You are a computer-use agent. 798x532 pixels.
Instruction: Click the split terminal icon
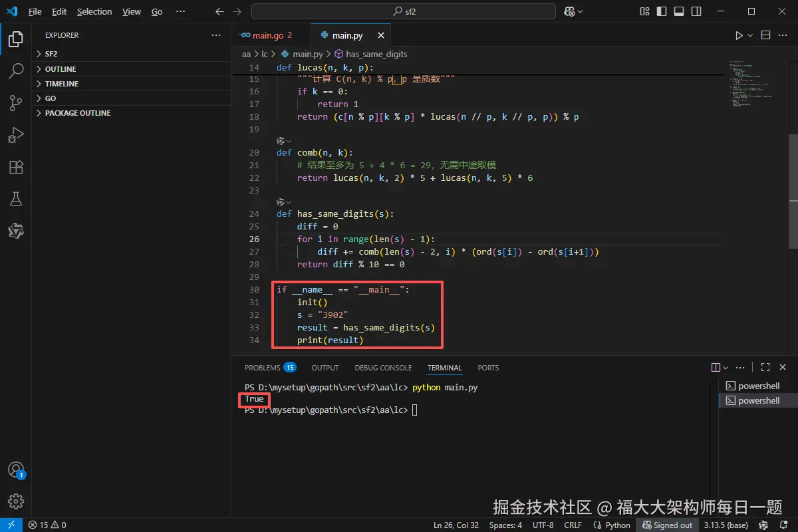click(716, 368)
